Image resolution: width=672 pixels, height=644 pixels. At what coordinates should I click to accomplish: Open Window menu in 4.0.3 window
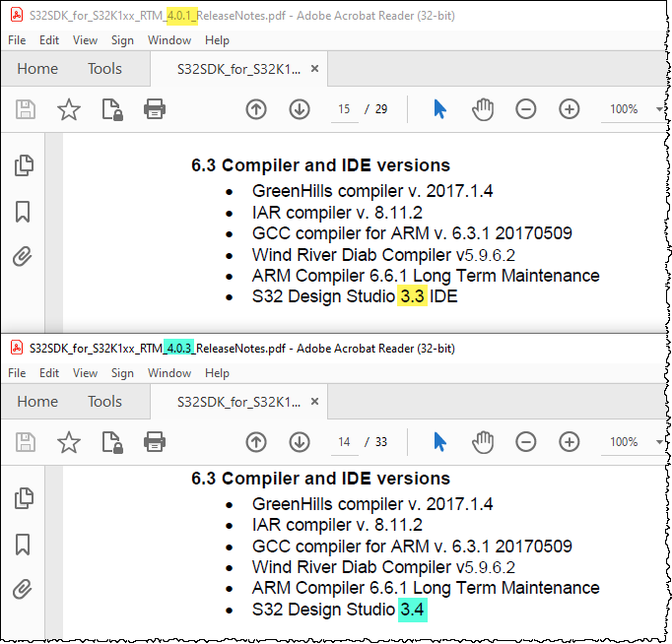169,373
